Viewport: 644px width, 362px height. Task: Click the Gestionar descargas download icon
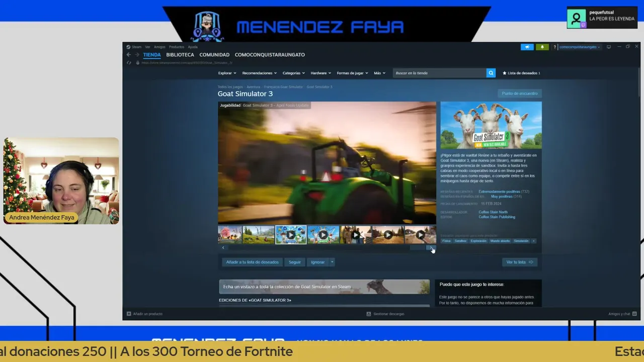click(x=369, y=314)
